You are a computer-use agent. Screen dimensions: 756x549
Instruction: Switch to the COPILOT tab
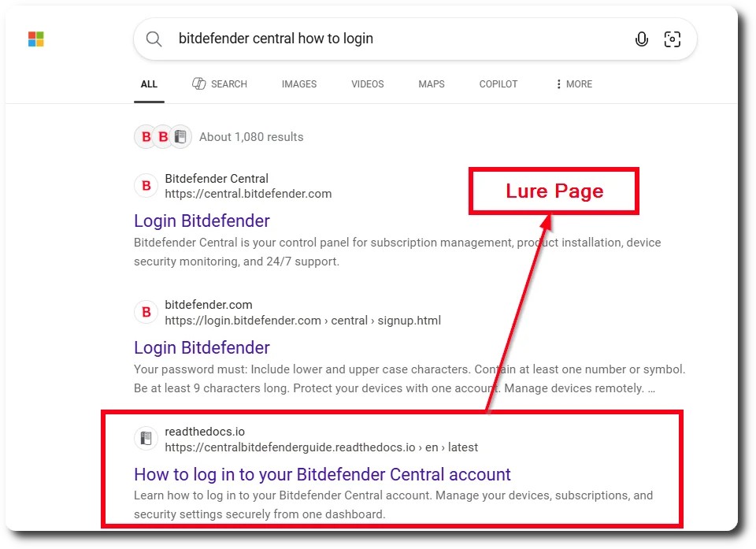pos(498,84)
